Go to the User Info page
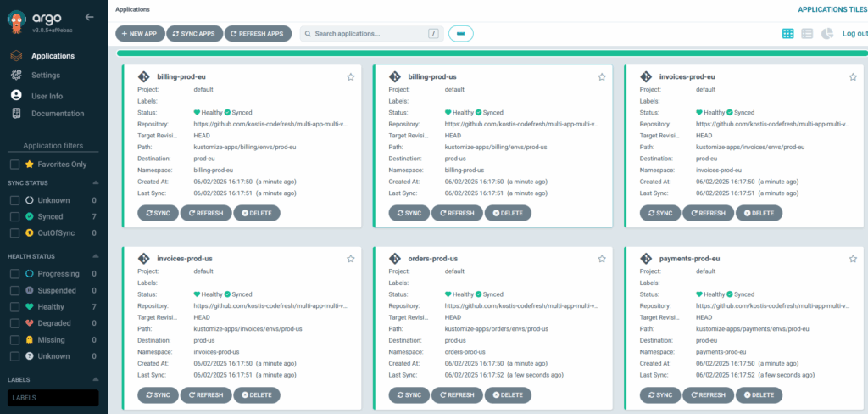Screen dimensions: 868x414 coord(47,96)
